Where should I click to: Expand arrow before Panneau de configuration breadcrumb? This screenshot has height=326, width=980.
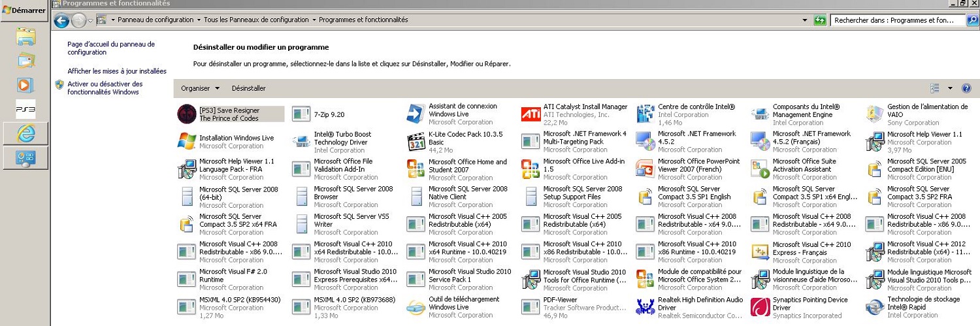point(113,20)
